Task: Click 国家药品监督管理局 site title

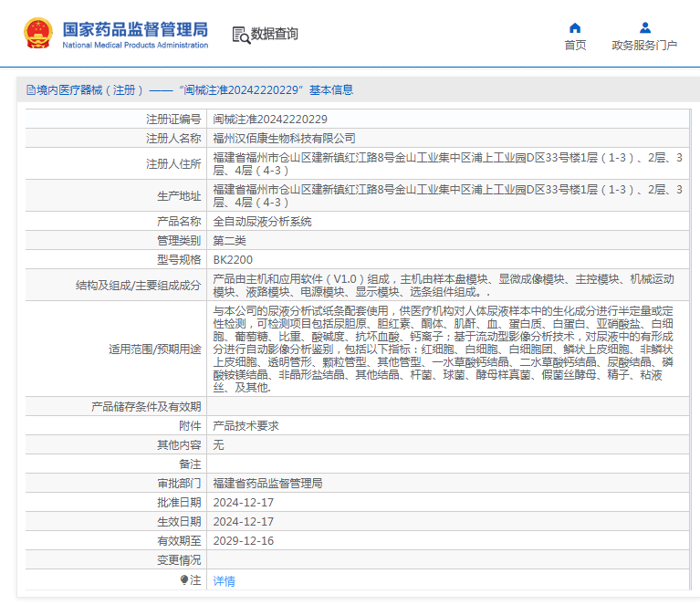Action: click(x=135, y=29)
